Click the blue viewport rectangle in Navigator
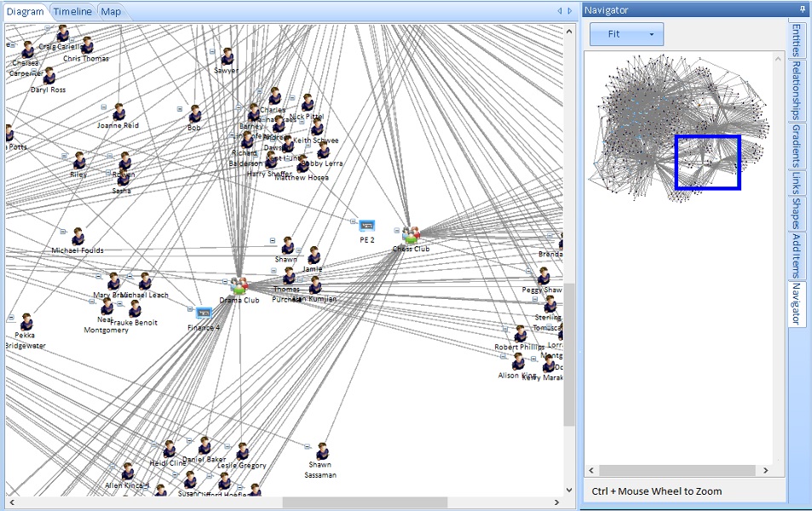The width and height of the screenshot is (812, 511). coord(708,162)
